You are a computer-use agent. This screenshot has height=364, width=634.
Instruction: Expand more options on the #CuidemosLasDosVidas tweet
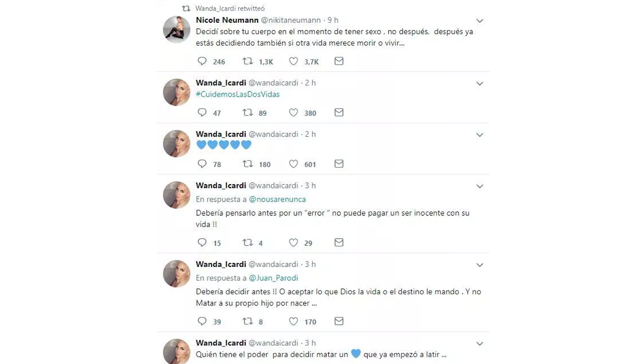coord(480,83)
